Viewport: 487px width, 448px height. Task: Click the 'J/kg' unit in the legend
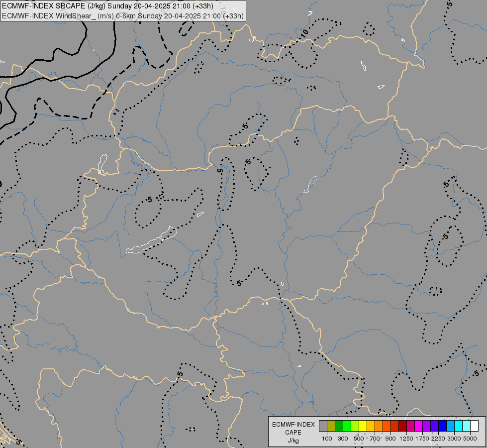[x=293, y=441]
